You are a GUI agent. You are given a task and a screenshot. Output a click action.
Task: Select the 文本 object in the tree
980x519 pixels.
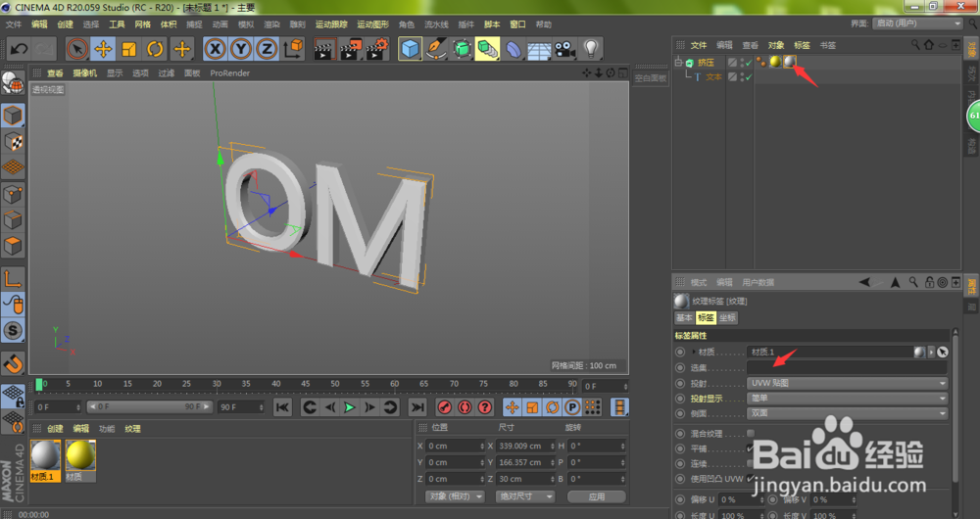(x=713, y=76)
